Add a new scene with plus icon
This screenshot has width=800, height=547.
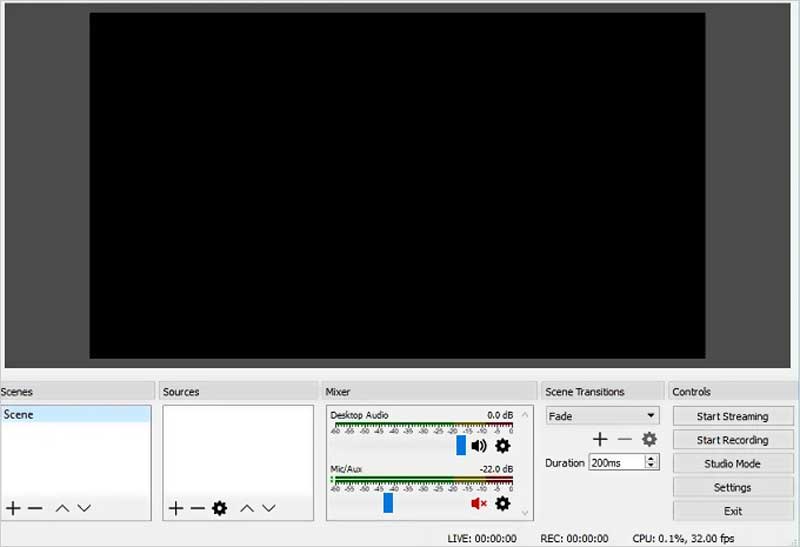coord(13,508)
